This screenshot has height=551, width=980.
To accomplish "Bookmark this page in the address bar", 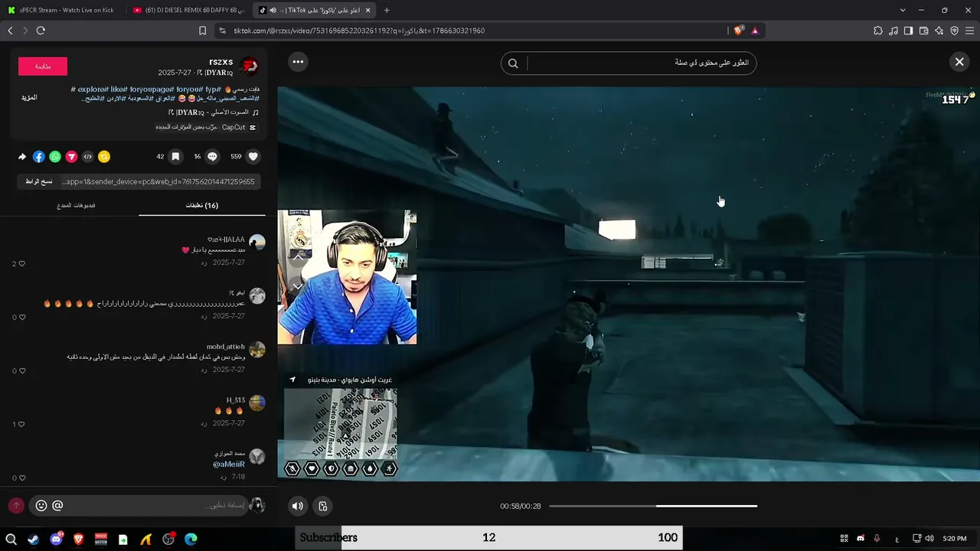I will pos(202,31).
